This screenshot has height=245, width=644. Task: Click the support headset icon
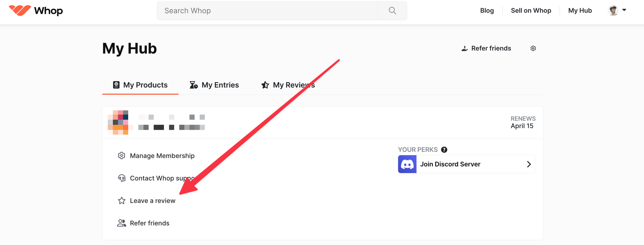(x=121, y=178)
